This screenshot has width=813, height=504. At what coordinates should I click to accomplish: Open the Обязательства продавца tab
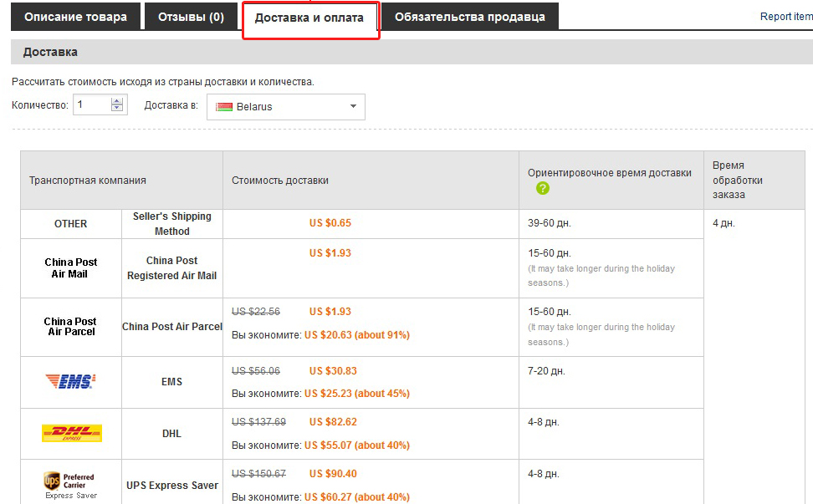pos(469,17)
